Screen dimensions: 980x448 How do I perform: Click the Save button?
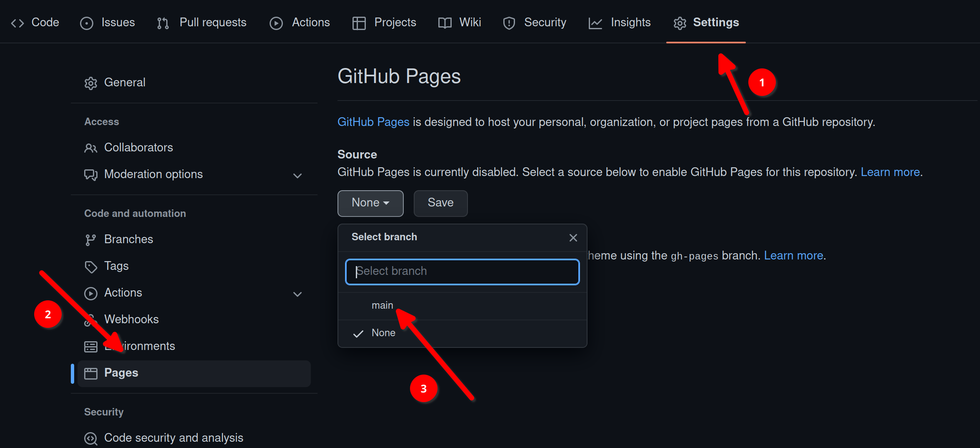tap(440, 203)
